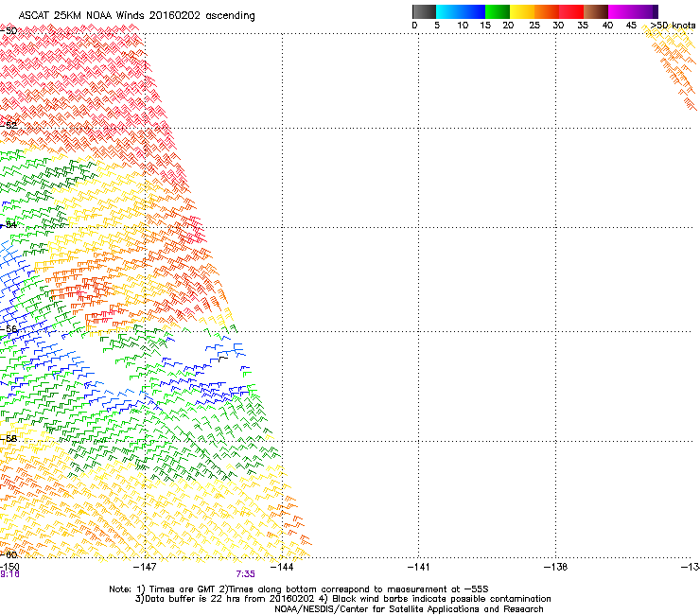Click the 'Data buffer is 22 hrs' note
Image resolution: width=700 pixels, height=615 pixels.
click(x=342, y=599)
